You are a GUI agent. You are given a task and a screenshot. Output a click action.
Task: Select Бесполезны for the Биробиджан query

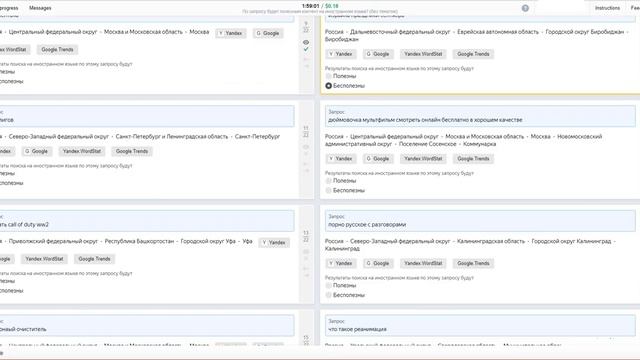tap(329, 86)
